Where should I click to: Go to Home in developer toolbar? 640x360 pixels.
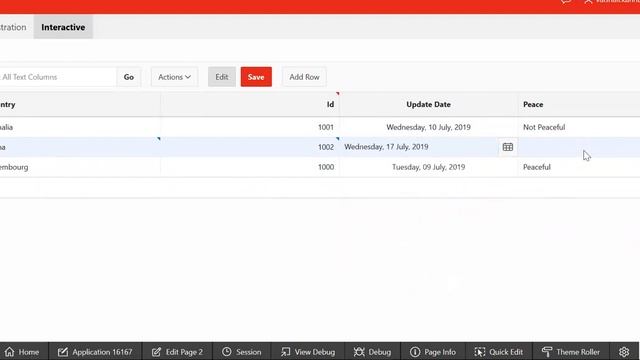[x=23, y=351]
